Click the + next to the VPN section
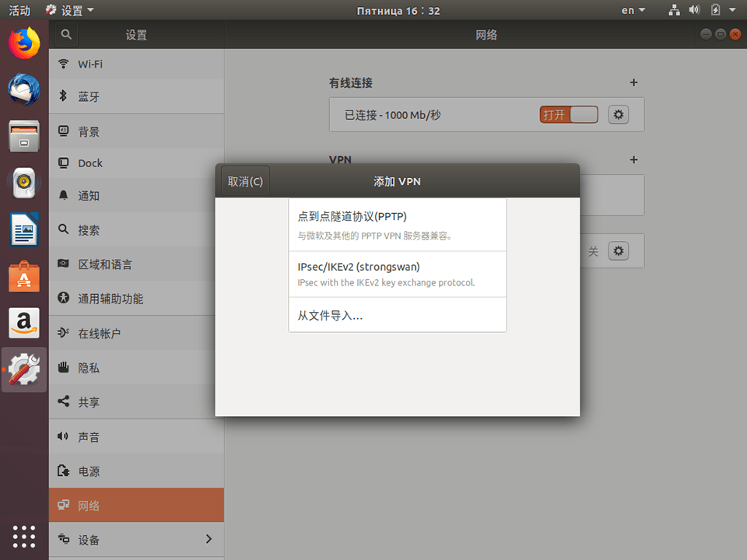The height and width of the screenshot is (560, 747). 633,159
